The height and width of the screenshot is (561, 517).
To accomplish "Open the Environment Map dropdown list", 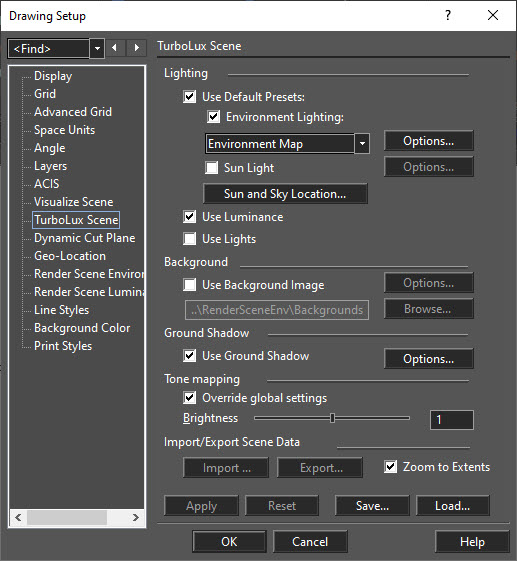I will tap(362, 143).
